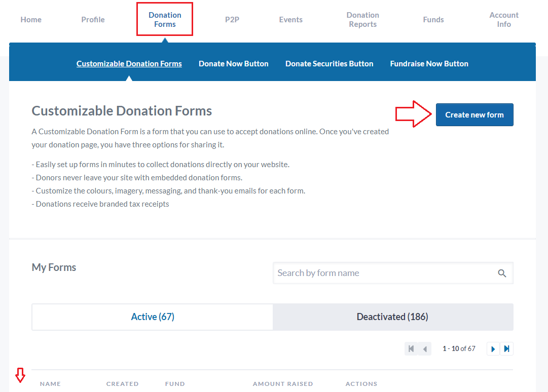The height and width of the screenshot is (392, 548).
Task: Click the ACTIONS column header
Action: 361,384
